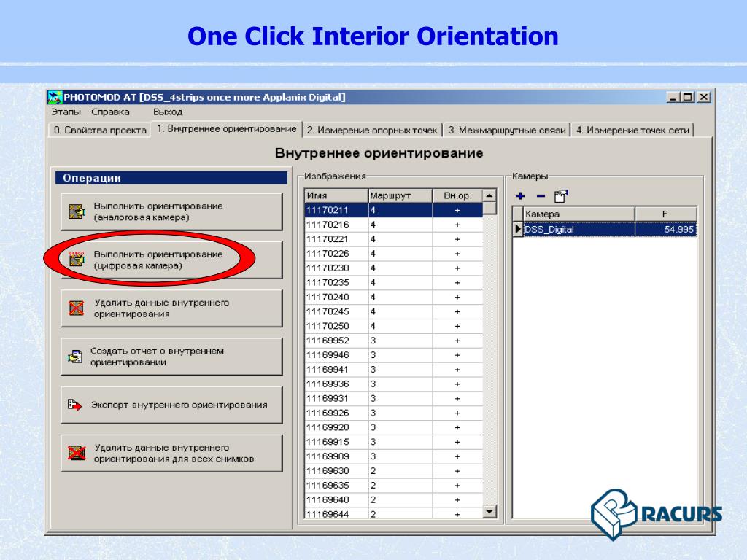Maximize the PHOTOMOD AT window
The width and height of the screenshot is (747, 560).
687,97
